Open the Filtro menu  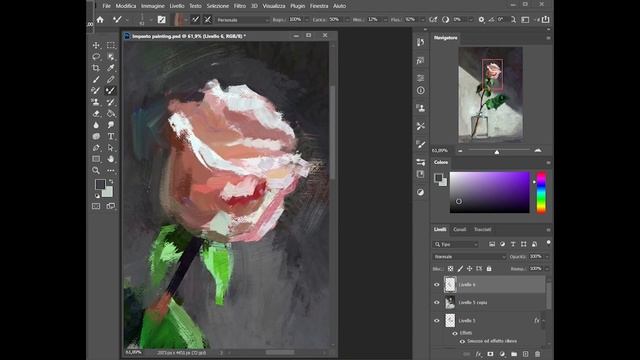click(x=240, y=6)
